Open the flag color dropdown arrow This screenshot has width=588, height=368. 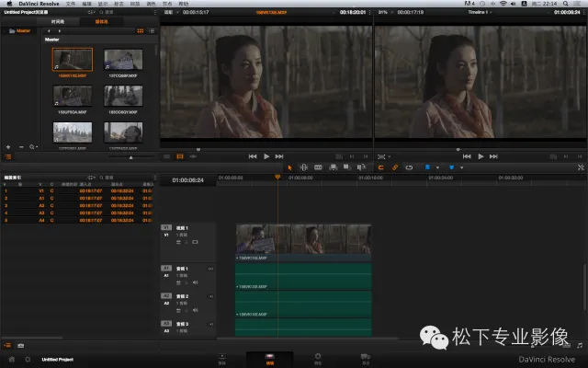click(437, 167)
